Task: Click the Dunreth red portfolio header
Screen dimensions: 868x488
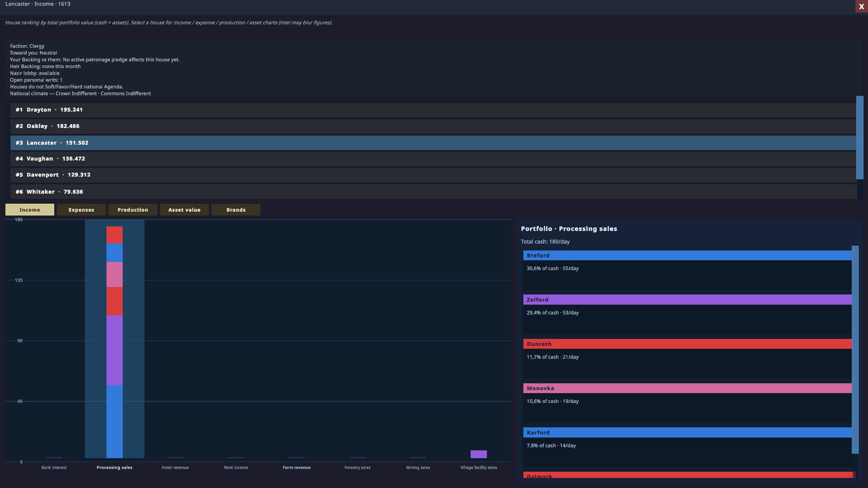Action: click(688, 344)
